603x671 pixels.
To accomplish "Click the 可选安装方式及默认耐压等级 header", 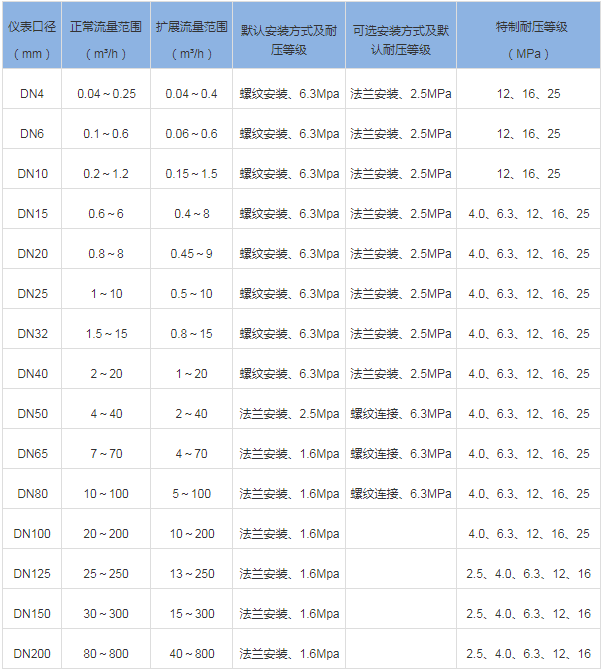I will (x=400, y=39).
